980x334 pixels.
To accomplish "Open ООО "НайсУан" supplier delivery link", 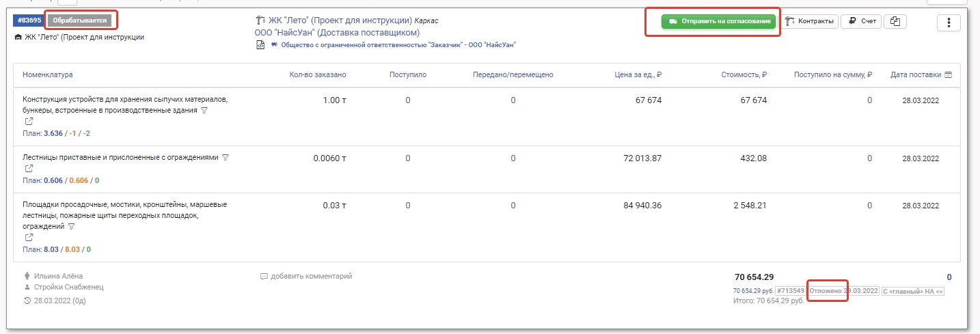I will [x=337, y=32].
